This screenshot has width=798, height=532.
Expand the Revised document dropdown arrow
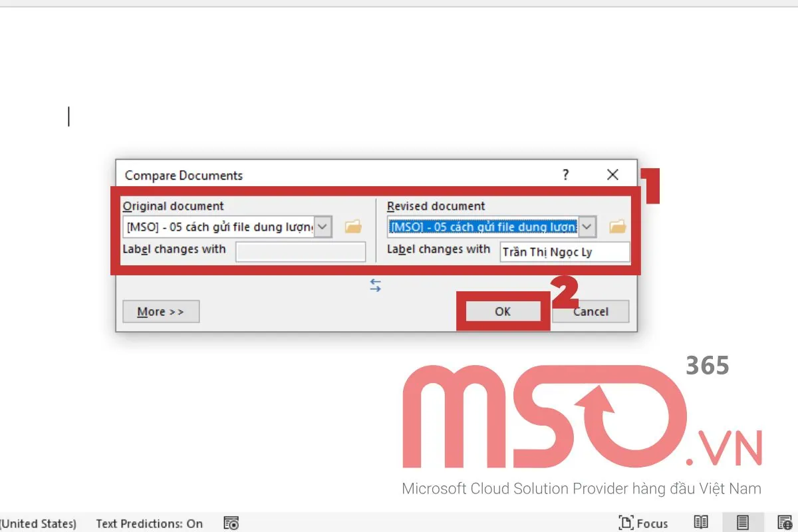coord(587,227)
